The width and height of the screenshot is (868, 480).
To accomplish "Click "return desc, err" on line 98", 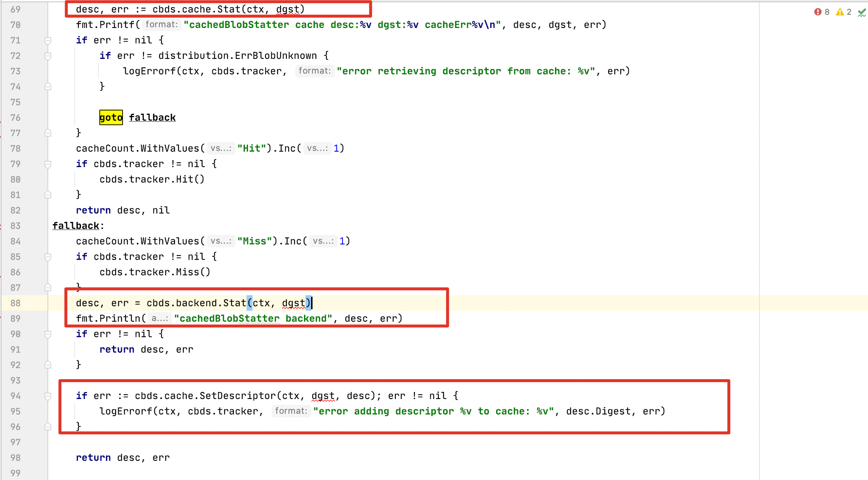I will coord(123,458).
